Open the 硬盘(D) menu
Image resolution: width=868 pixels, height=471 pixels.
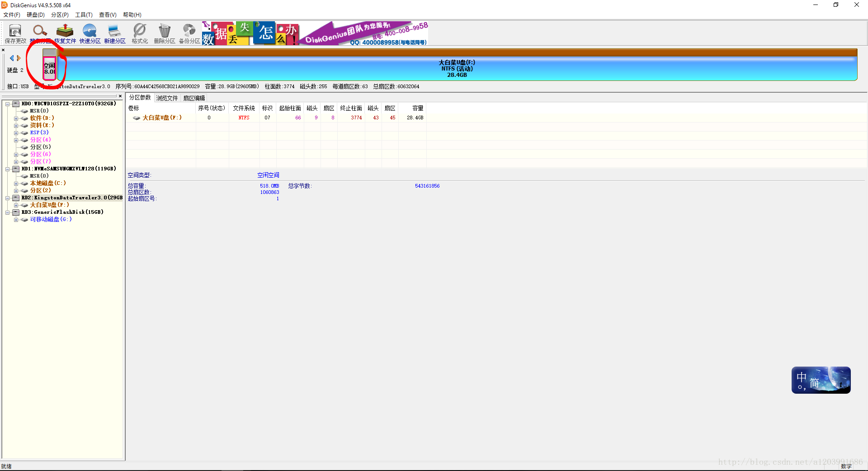pos(35,15)
